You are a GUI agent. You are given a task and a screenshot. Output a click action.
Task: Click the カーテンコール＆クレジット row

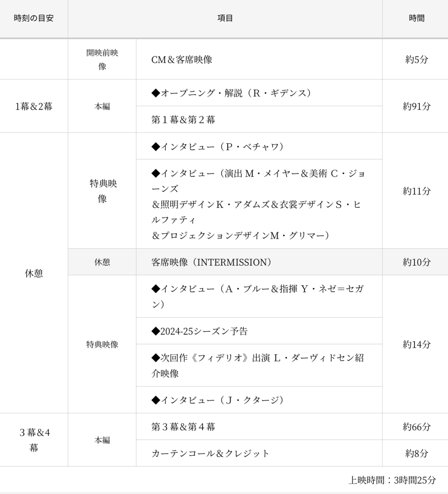click(x=259, y=453)
